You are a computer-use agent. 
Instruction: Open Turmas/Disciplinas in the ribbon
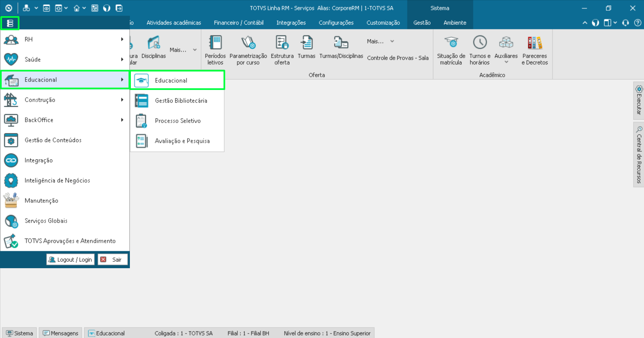(341, 47)
